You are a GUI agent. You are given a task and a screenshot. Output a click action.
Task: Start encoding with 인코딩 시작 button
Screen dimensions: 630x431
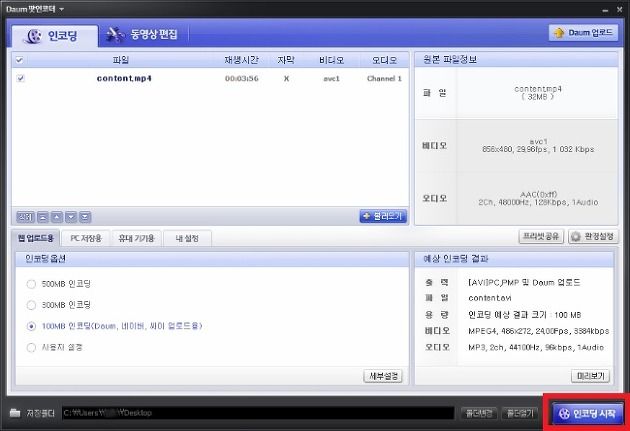(587, 413)
